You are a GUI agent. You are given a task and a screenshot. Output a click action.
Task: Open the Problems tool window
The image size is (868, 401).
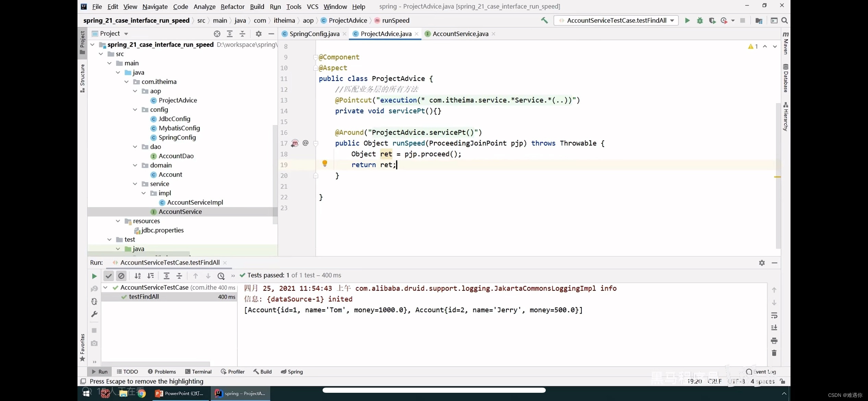click(161, 372)
